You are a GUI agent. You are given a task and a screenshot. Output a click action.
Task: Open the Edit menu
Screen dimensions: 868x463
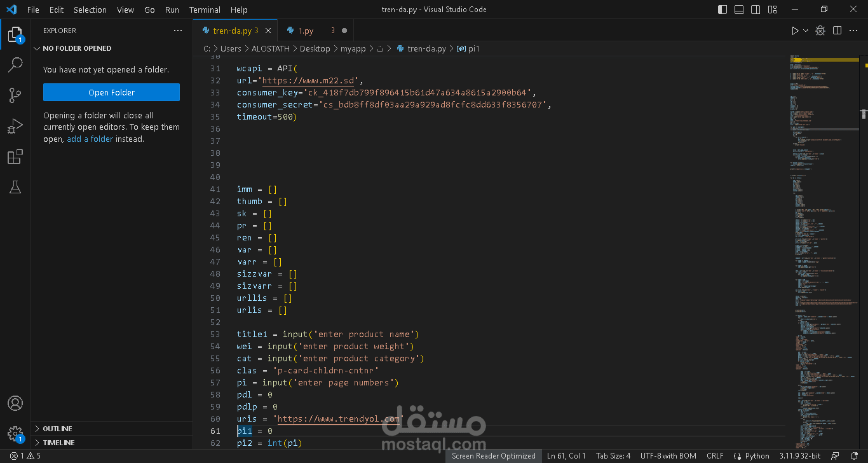click(x=57, y=10)
